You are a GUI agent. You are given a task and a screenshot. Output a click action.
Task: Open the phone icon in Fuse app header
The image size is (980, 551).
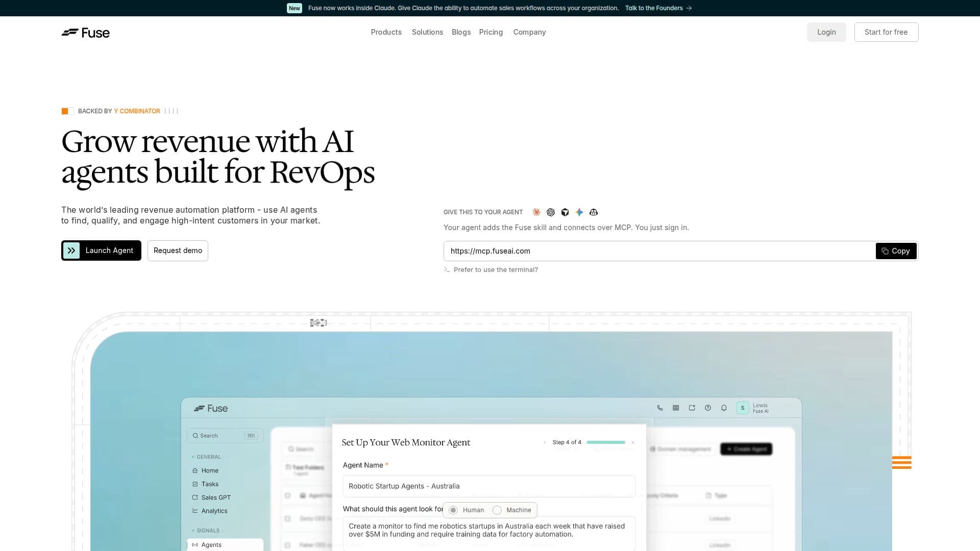click(660, 408)
